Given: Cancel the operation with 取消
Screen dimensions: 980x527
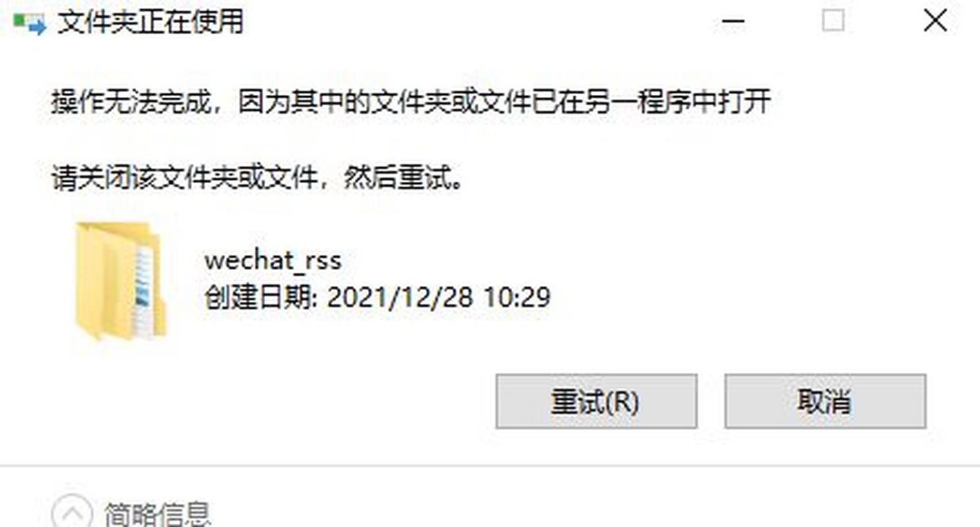Looking at the screenshot, I should [825, 401].
